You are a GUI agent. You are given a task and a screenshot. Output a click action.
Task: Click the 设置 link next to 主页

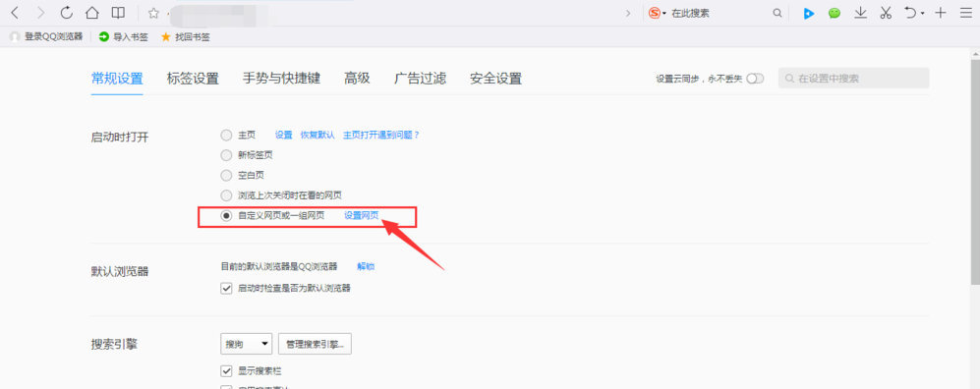[284, 135]
